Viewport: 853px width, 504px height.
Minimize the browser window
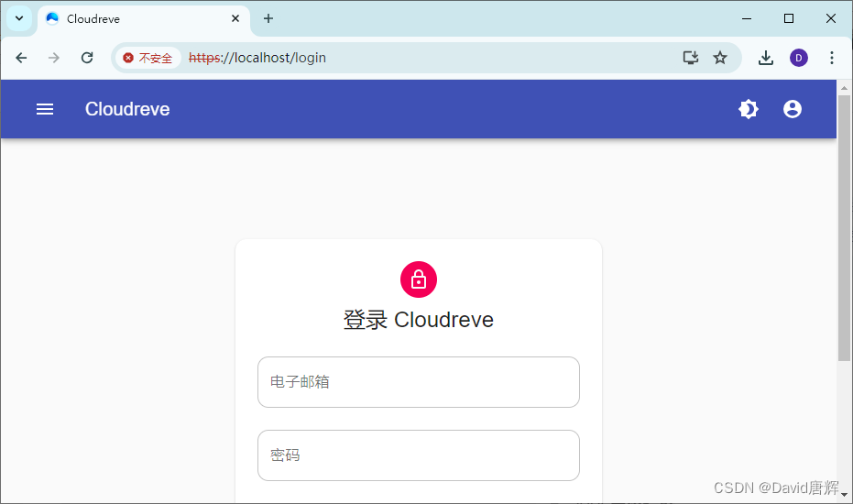point(747,18)
